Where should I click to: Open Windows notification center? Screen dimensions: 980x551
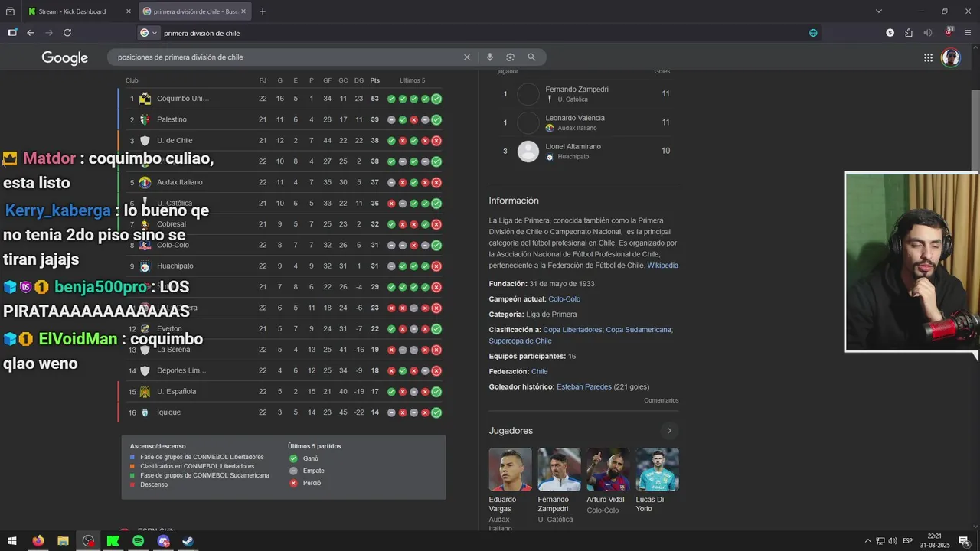click(x=964, y=541)
